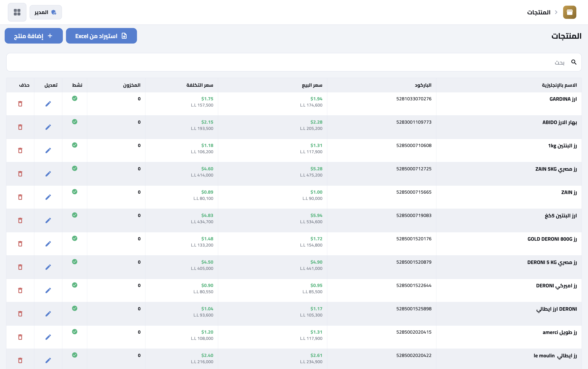The width and height of the screenshot is (588, 369).
Task: Click the breadcrumb chevron arrow
Action: click(x=556, y=12)
